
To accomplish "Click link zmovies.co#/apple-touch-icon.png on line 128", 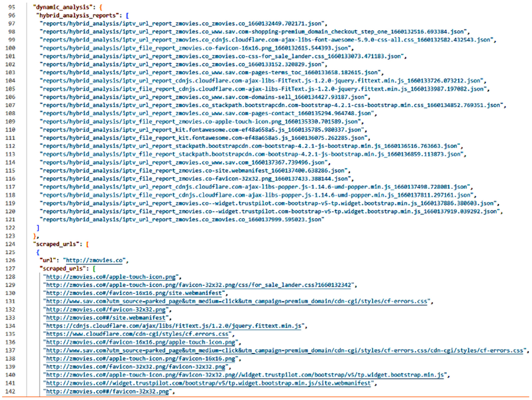I will pos(111,277).
